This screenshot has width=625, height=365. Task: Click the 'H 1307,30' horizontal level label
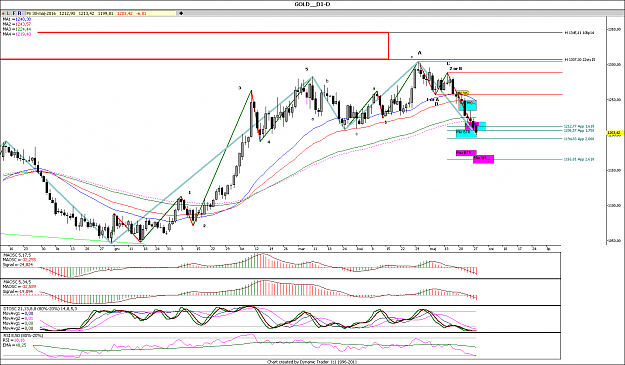tap(580, 60)
